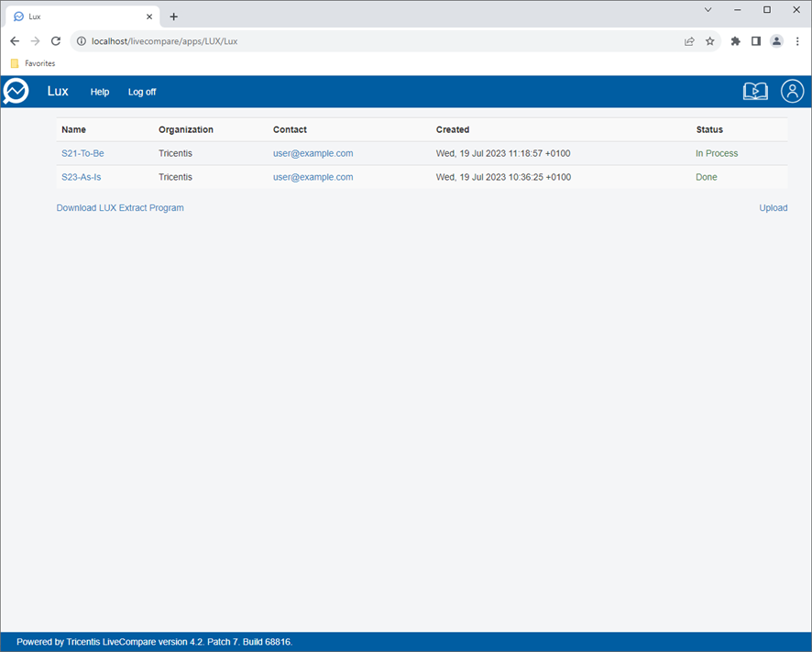Viewport: 812px width, 652px height.
Task: Open Chrome profile avatar
Action: 776,41
